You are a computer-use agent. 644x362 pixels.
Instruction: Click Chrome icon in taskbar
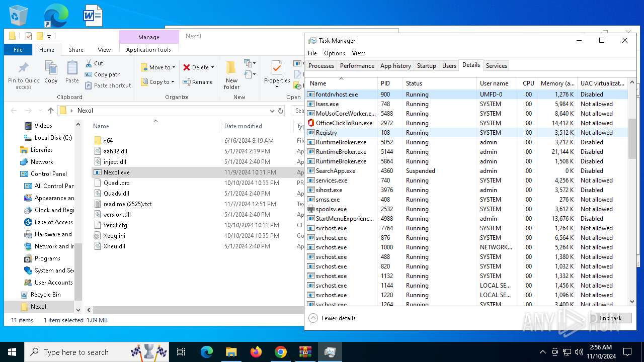[x=280, y=352]
